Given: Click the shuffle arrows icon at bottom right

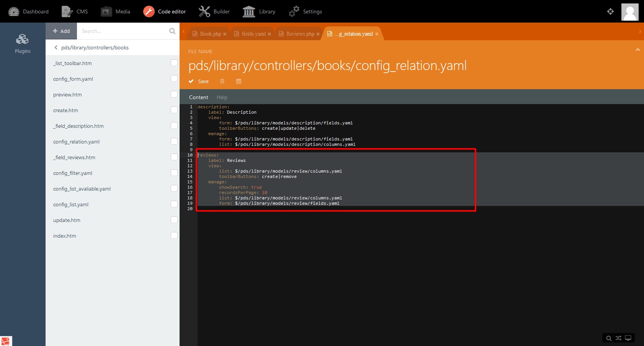Looking at the screenshot, I should (x=618, y=338).
